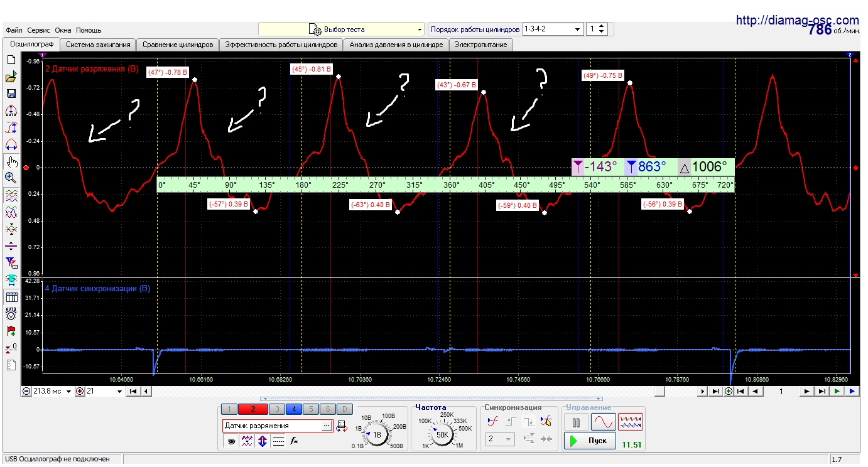Toggle channel 5 button
This screenshot has height=467, width=868.
tap(311, 409)
